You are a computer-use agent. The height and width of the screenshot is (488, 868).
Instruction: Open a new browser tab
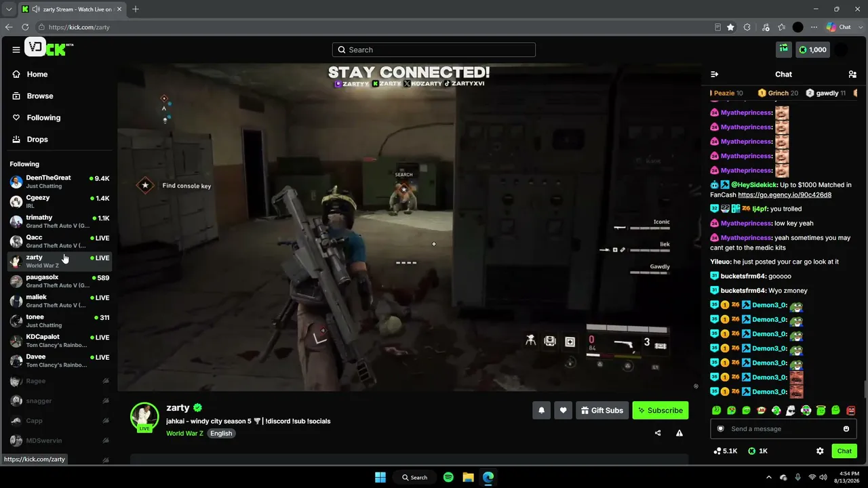(136, 9)
